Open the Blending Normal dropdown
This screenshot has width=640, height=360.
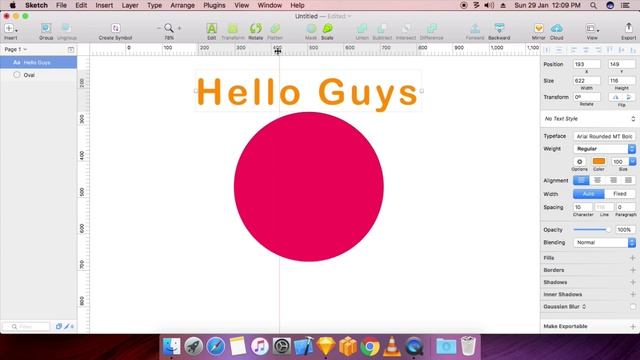[604, 242]
